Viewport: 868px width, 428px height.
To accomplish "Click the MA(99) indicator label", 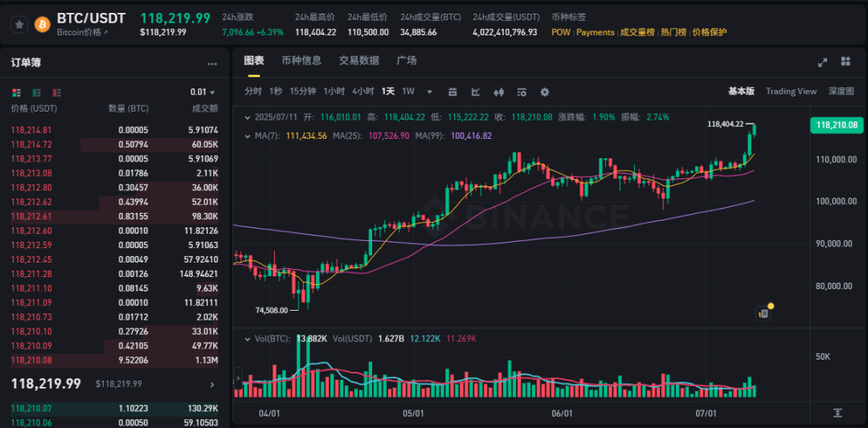I will click(x=432, y=136).
